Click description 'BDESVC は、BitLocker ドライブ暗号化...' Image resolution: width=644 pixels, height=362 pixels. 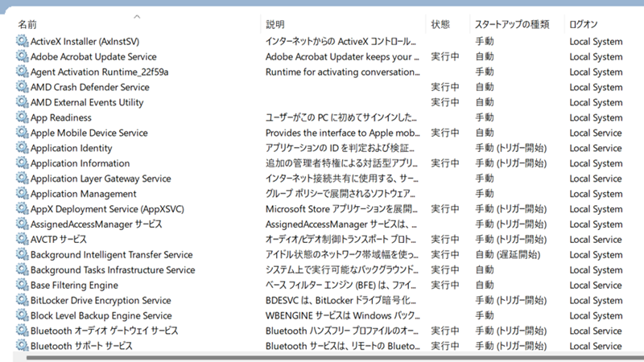coord(341,300)
